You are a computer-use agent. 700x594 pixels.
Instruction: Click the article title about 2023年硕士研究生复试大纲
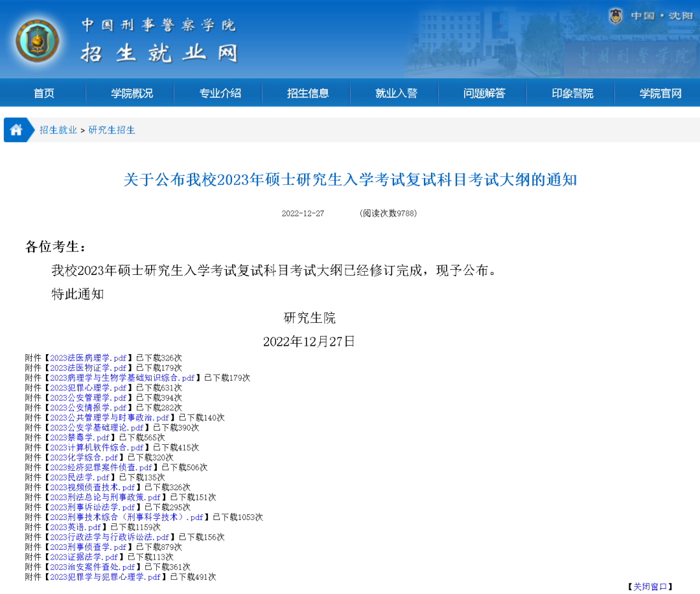point(350,180)
